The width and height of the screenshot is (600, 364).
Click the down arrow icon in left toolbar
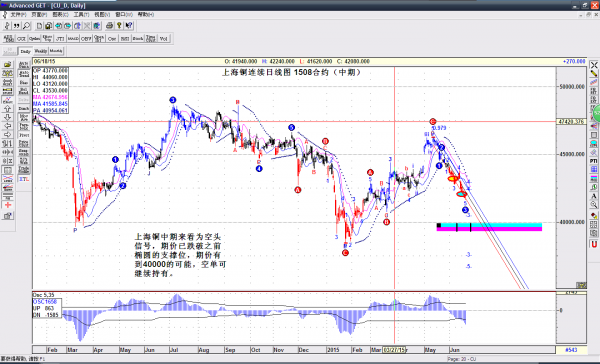point(8,118)
